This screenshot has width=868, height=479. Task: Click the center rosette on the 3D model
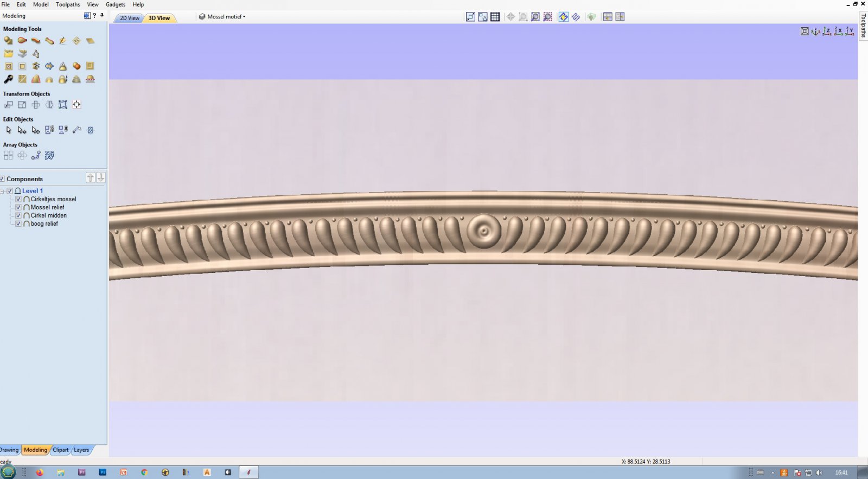click(483, 232)
